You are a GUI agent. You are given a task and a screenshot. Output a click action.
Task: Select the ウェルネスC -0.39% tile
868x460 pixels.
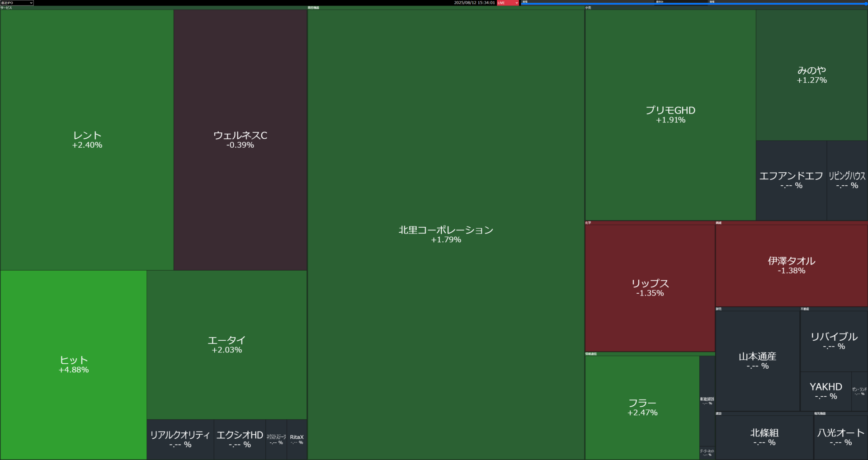(241, 140)
